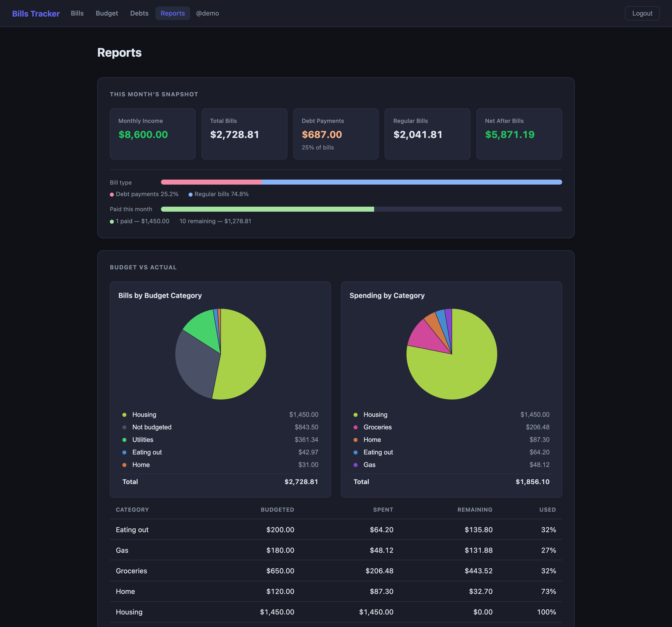Image resolution: width=672 pixels, height=627 pixels.
Task: Click the Groceries legend color dot
Action: click(356, 427)
